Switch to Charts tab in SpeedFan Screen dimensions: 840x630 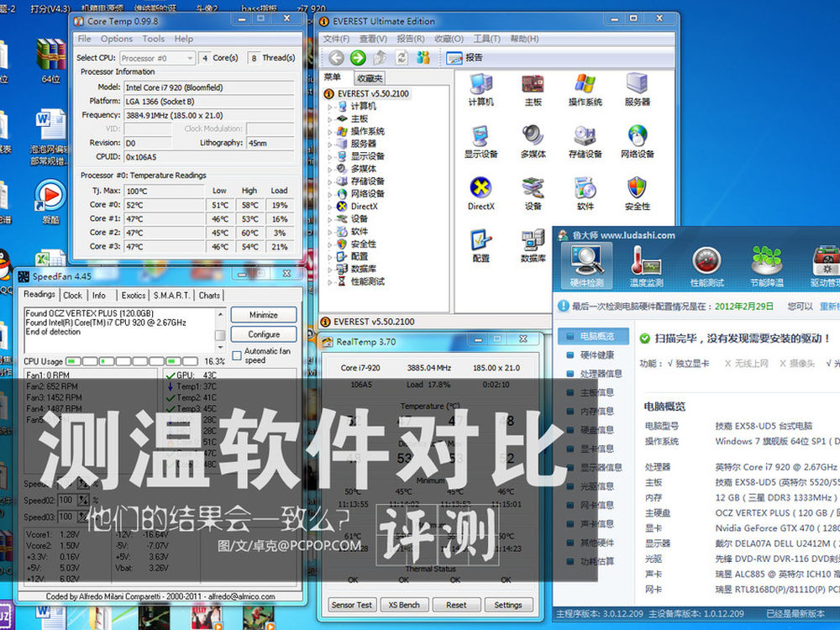209,295
